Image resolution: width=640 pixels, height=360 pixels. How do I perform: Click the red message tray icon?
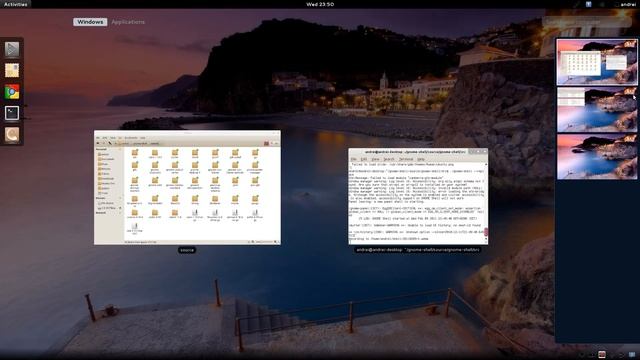pos(602,355)
